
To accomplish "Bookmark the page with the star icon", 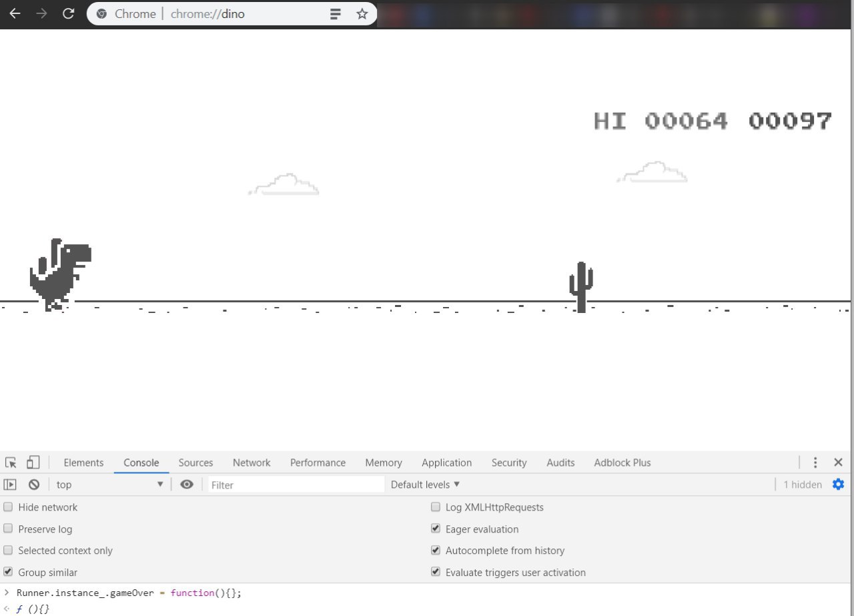I will pos(362,13).
